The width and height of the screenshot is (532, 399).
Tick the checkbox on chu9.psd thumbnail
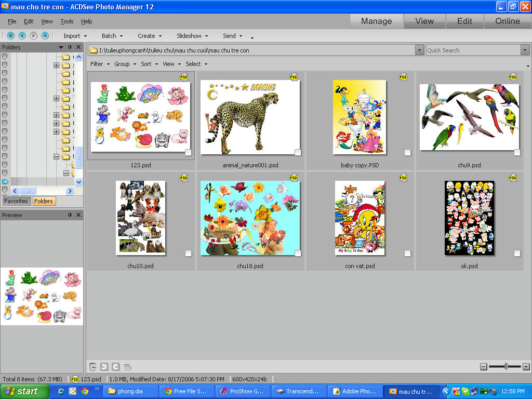coord(517,153)
